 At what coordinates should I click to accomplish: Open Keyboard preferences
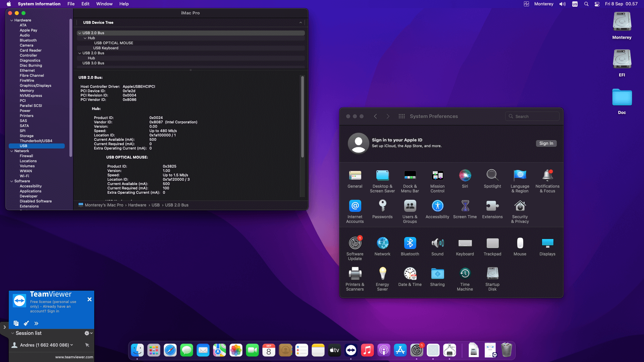point(465,243)
